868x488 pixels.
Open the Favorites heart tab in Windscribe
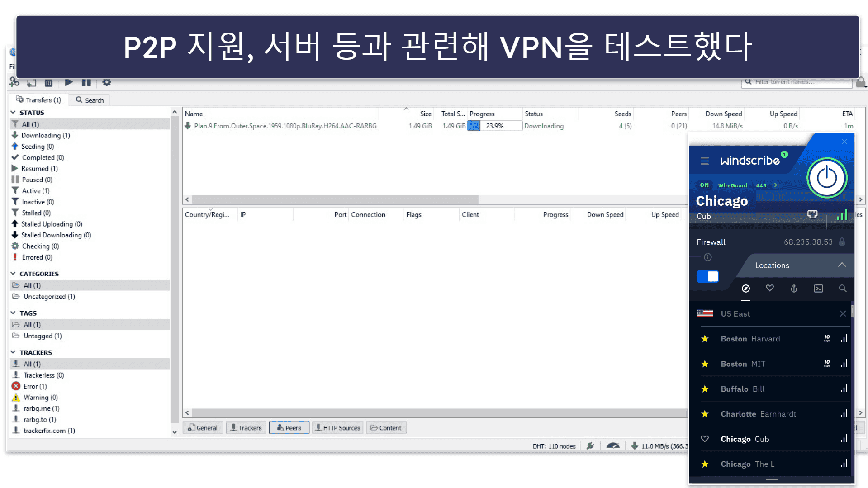pyautogui.click(x=770, y=288)
